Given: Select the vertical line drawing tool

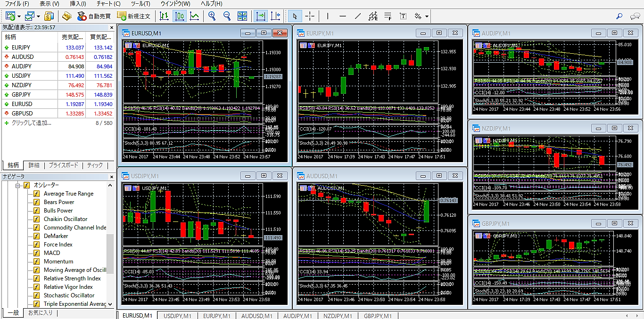Looking at the screenshot, I should [328, 16].
